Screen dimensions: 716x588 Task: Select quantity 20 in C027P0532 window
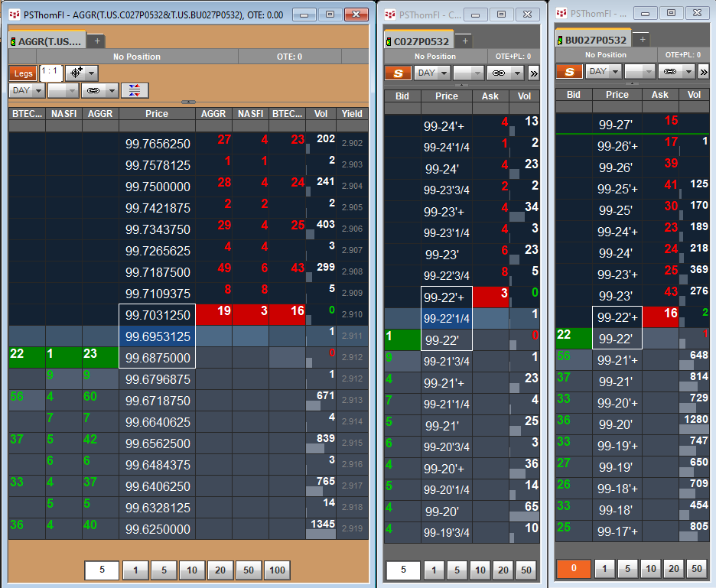pos(502,570)
